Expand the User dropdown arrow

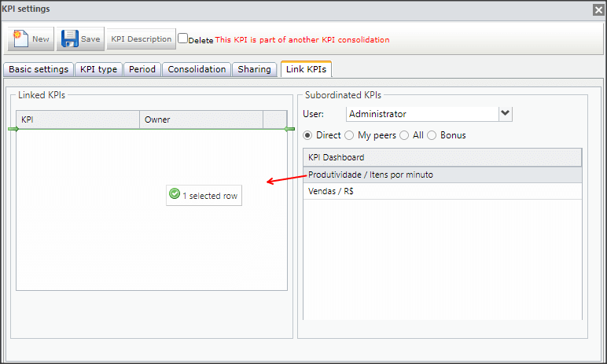tap(506, 114)
